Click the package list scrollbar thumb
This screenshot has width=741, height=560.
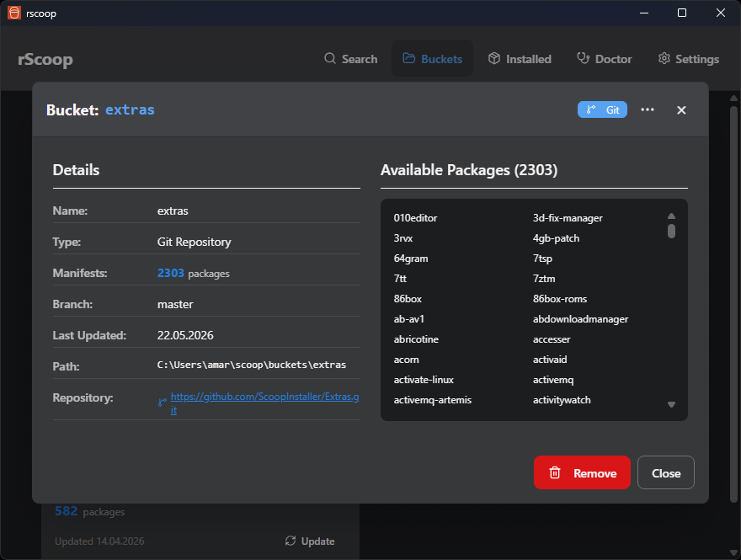[x=671, y=231]
